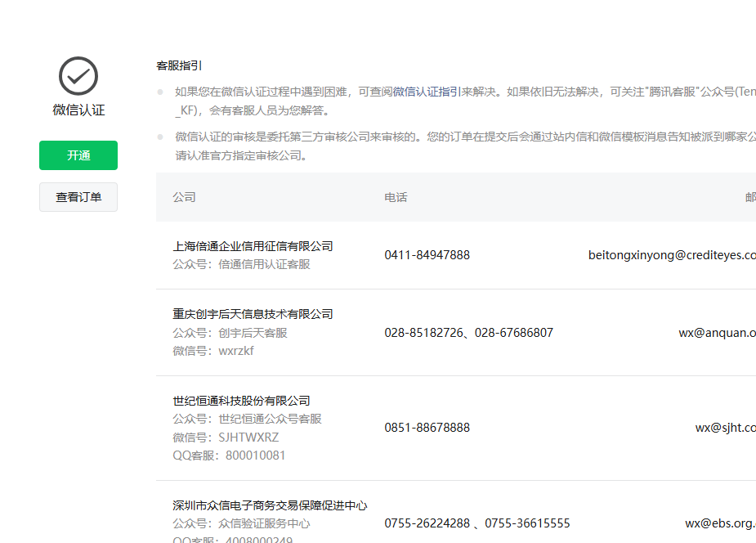Click 公众号：创宇后天客服 text

(x=230, y=333)
